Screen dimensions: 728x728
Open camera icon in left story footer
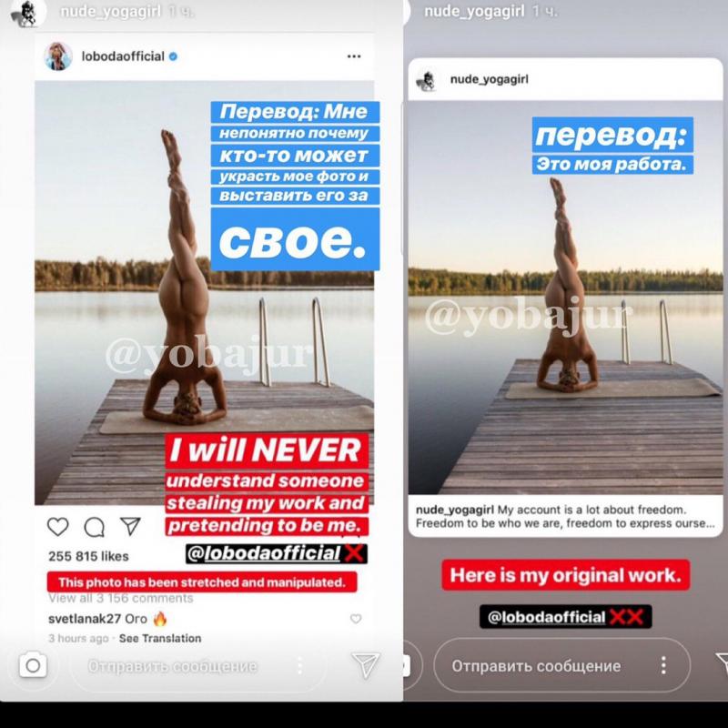pyautogui.click(x=33, y=665)
